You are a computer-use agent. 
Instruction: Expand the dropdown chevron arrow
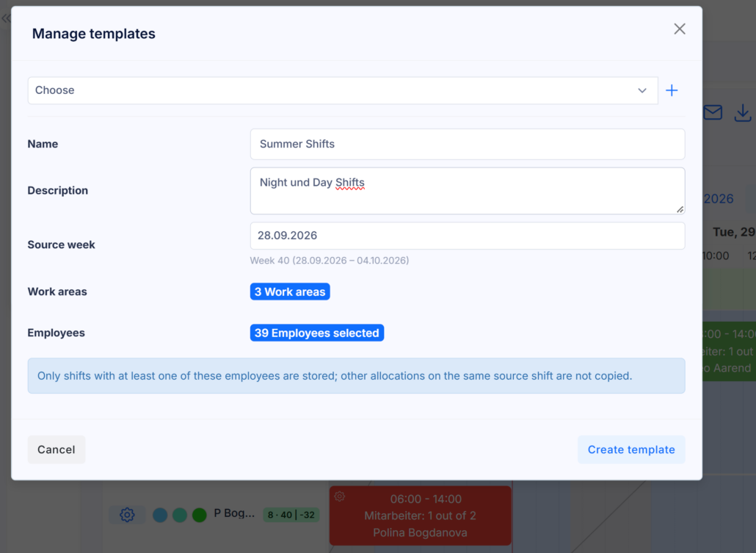642,90
